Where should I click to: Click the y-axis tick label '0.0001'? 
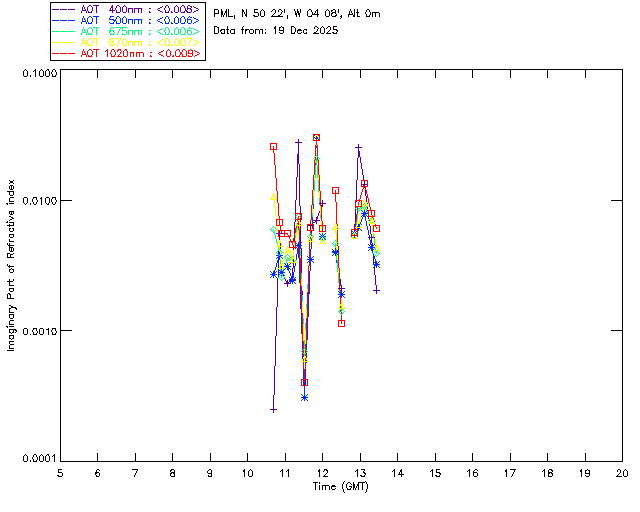(x=39, y=459)
